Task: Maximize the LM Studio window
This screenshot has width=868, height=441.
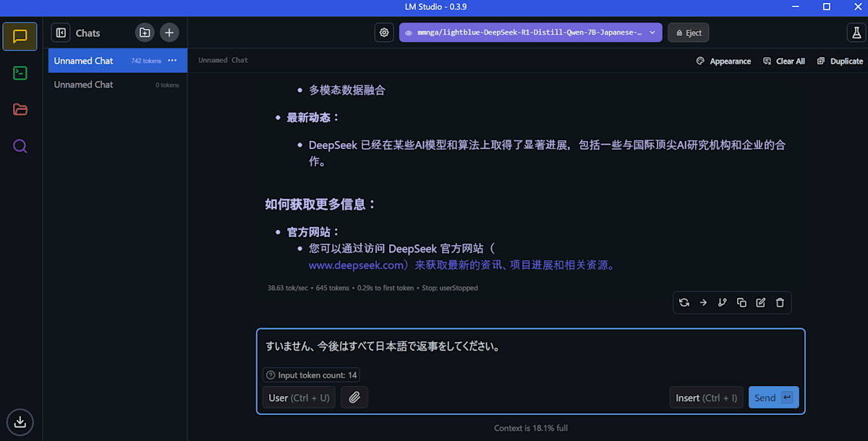Action: click(826, 7)
